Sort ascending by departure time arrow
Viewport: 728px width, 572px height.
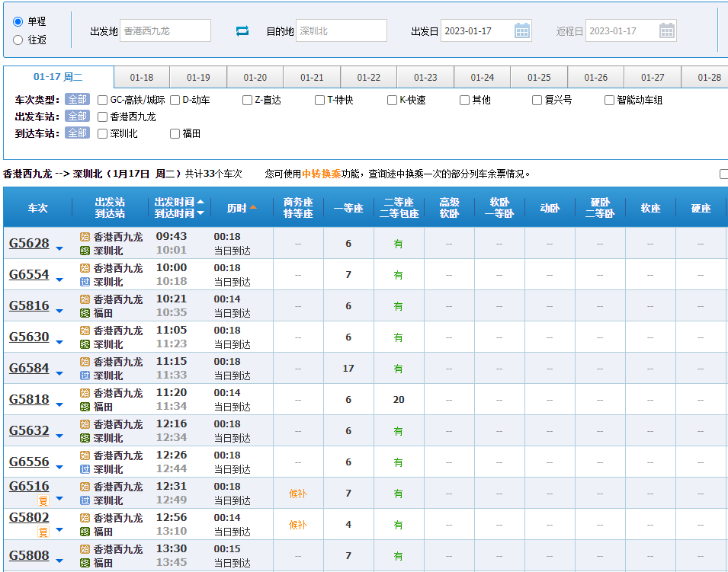pyautogui.click(x=200, y=202)
